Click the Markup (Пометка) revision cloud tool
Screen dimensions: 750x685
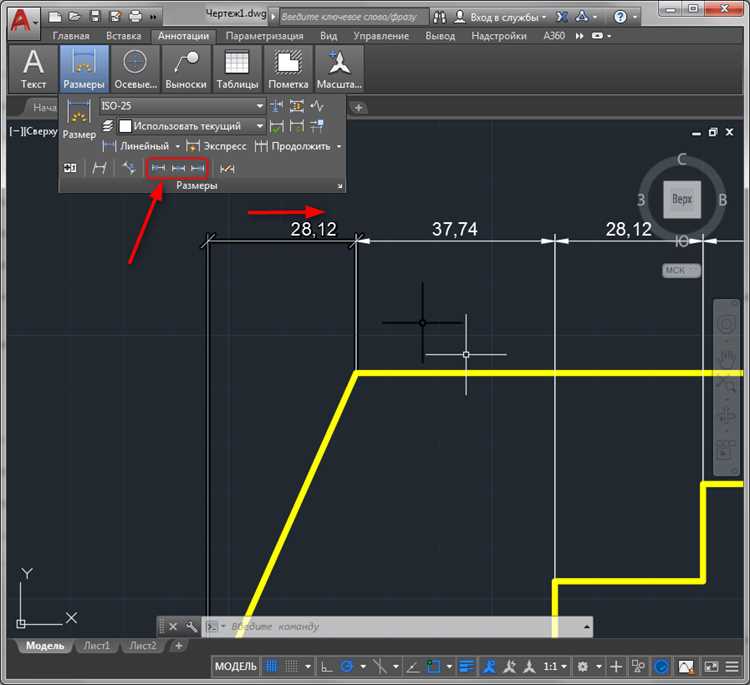288,68
